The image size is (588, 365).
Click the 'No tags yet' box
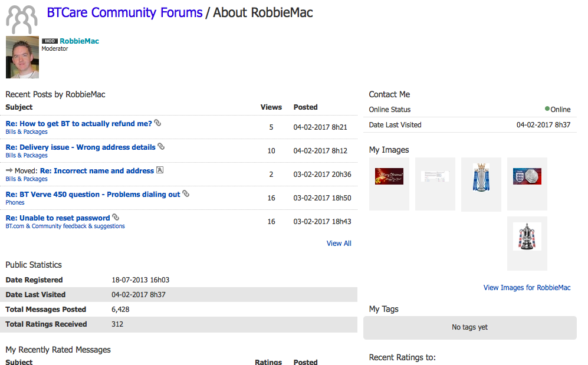tap(470, 327)
